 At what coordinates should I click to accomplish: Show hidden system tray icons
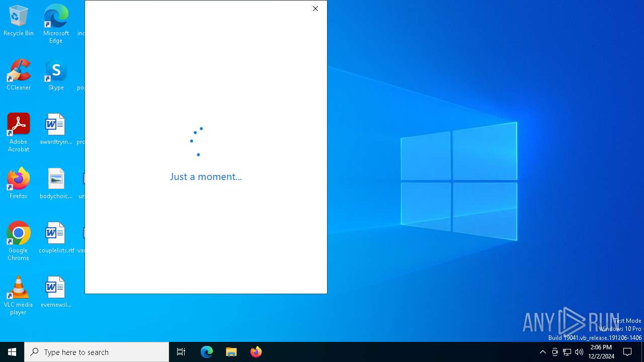[x=542, y=352]
